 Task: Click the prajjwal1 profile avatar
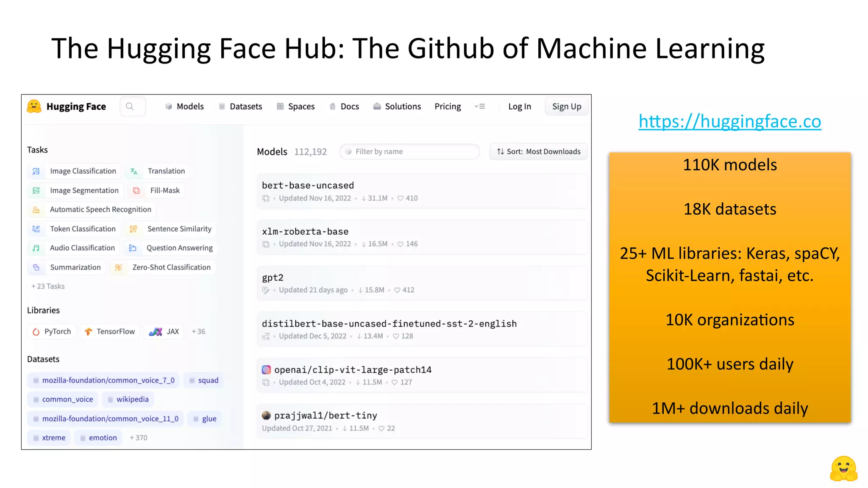tap(266, 416)
